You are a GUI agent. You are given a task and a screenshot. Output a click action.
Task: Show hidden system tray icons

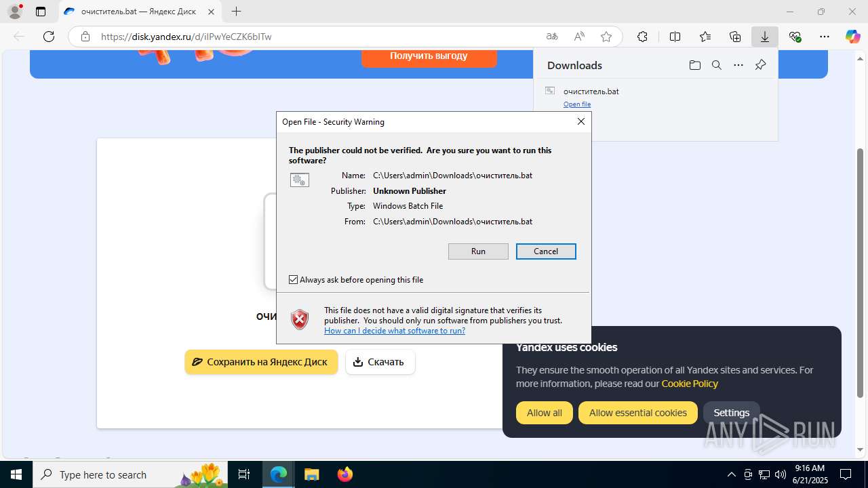pos(731,474)
